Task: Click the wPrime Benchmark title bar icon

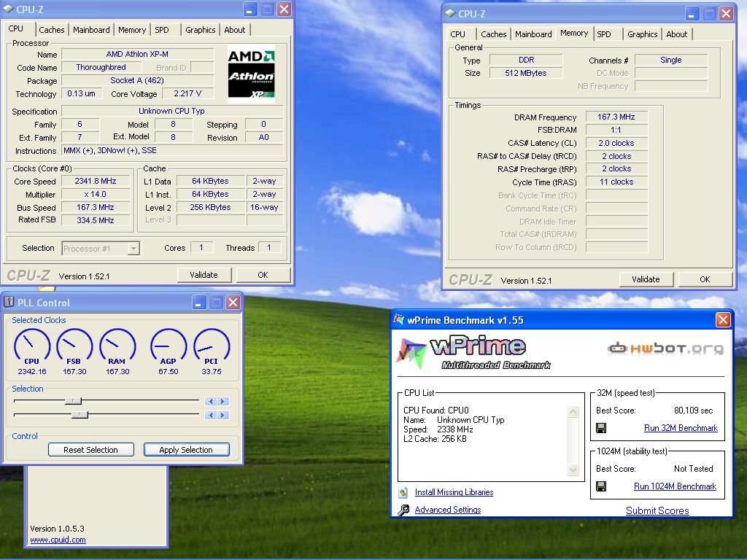Action: click(x=398, y=319)
